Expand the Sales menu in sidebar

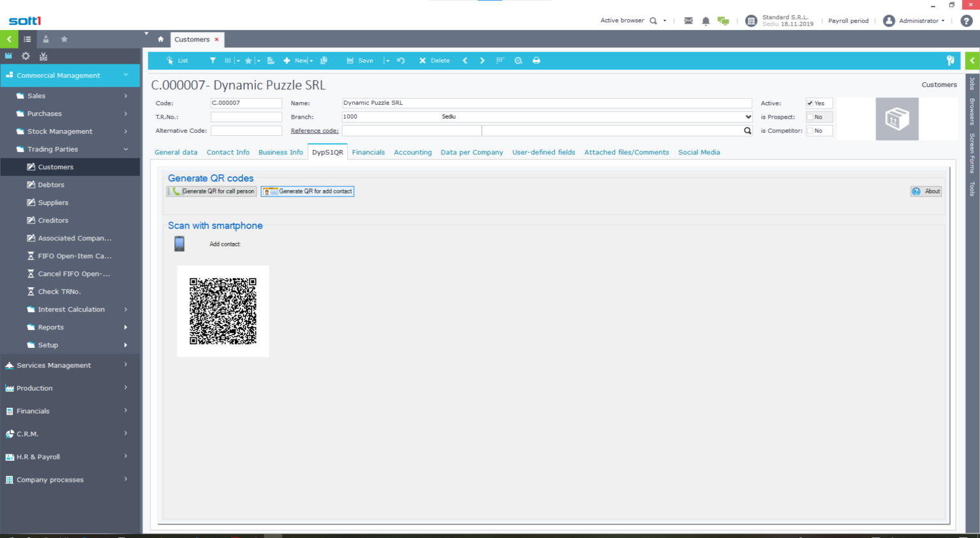70,96
